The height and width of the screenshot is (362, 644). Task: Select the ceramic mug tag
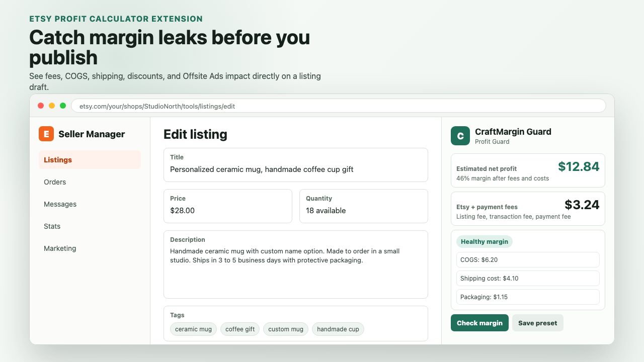coord(193,329)
